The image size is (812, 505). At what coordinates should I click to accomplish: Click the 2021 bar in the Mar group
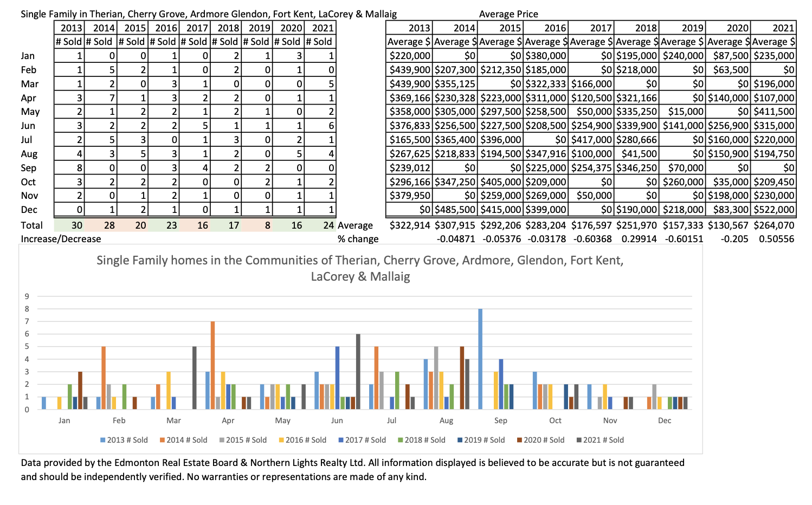click(x=195, y=378)
